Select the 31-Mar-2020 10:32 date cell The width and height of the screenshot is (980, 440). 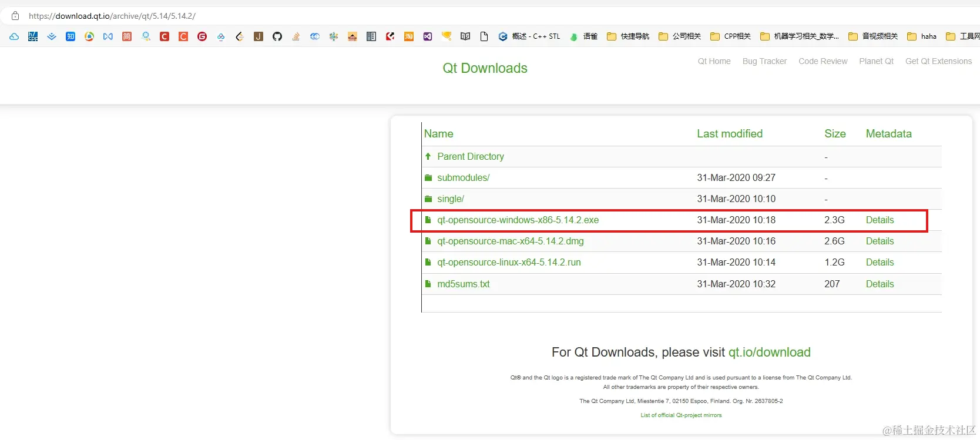pos(736,284)
